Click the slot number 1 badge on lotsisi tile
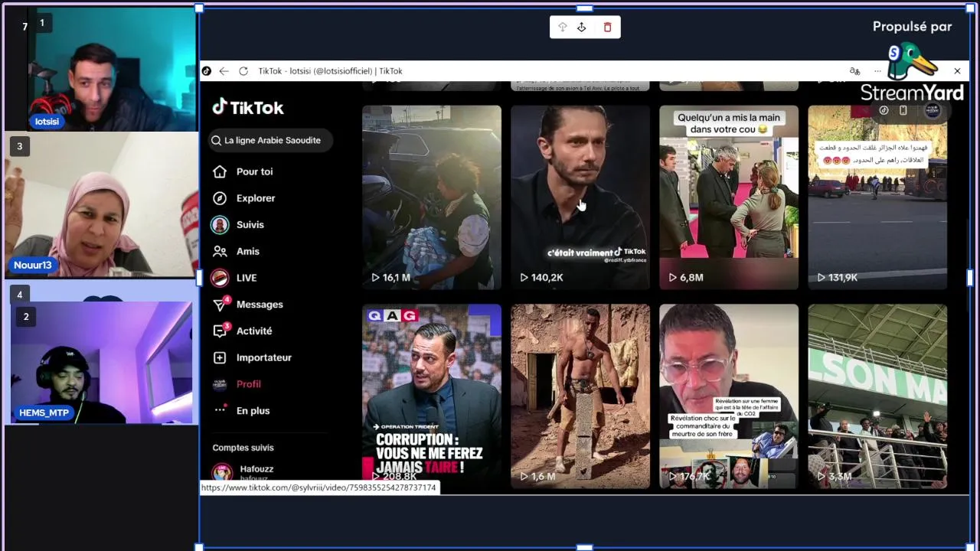 click(42, 23)
